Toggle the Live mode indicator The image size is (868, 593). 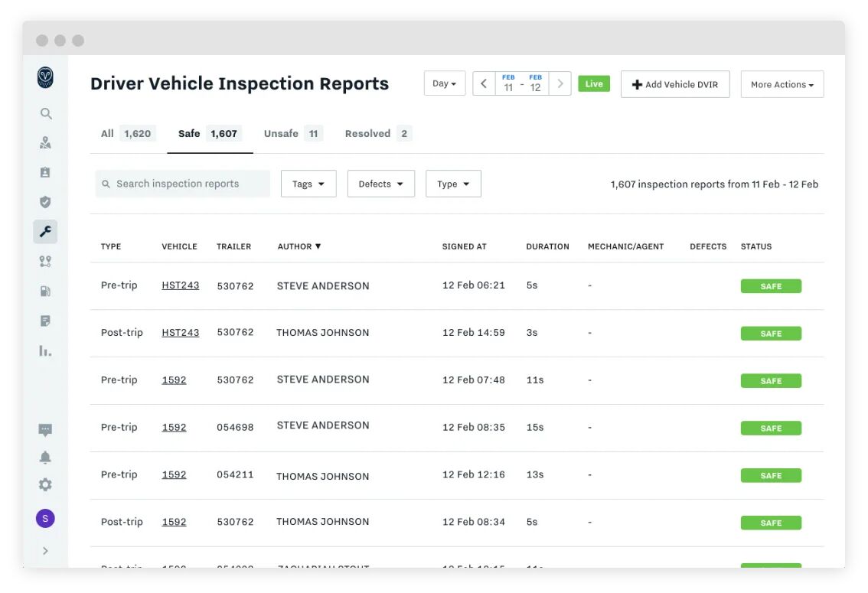coord(594,83)
